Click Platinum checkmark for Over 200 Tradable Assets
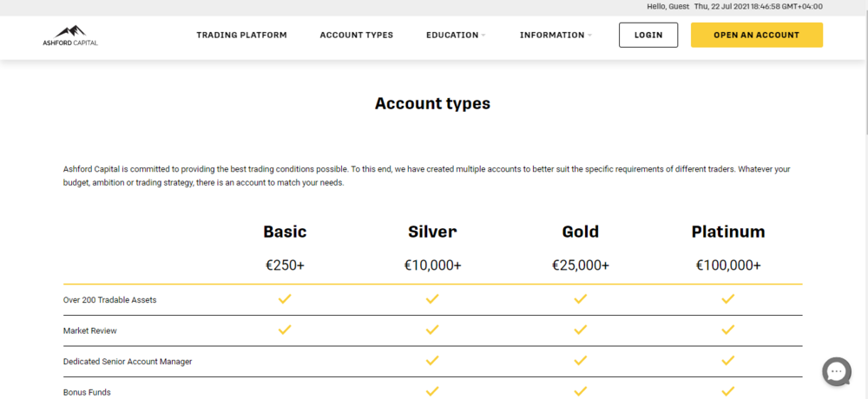 (728, 299)
